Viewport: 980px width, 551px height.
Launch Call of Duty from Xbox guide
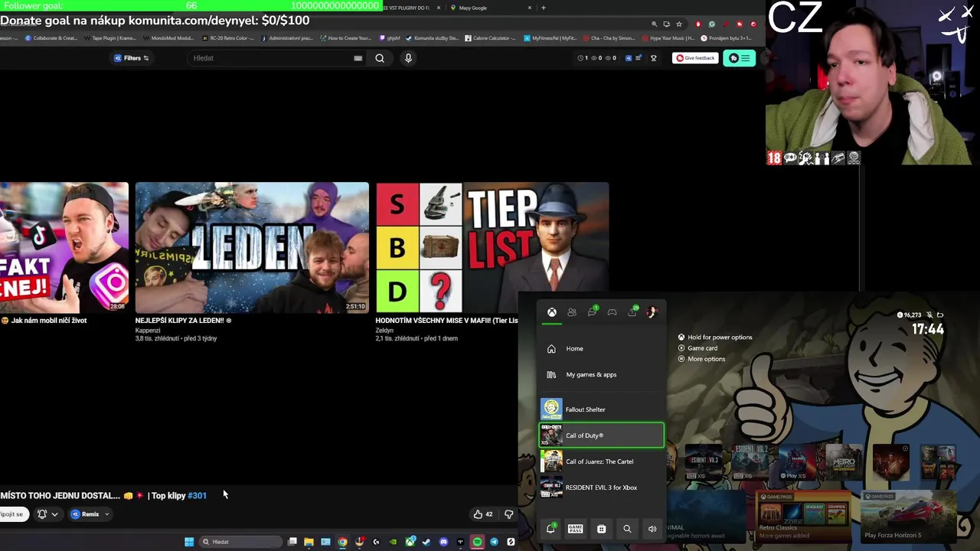coord(602,435)
